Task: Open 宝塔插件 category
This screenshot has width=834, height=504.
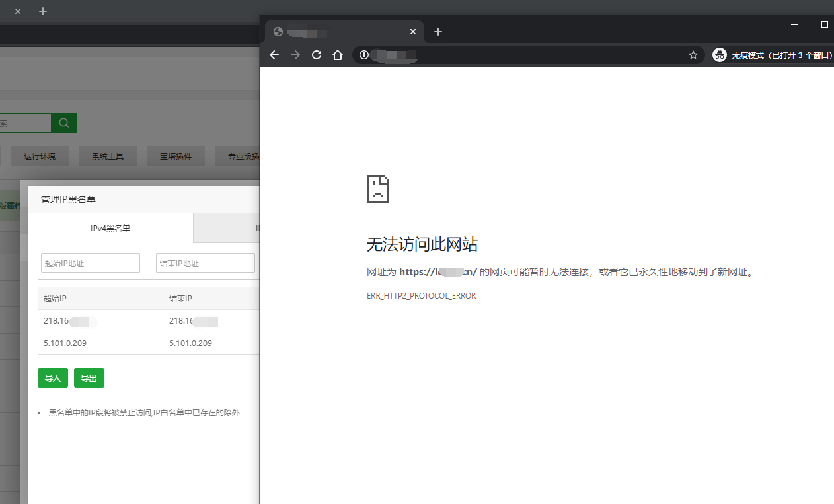Action: coord(176,157)
